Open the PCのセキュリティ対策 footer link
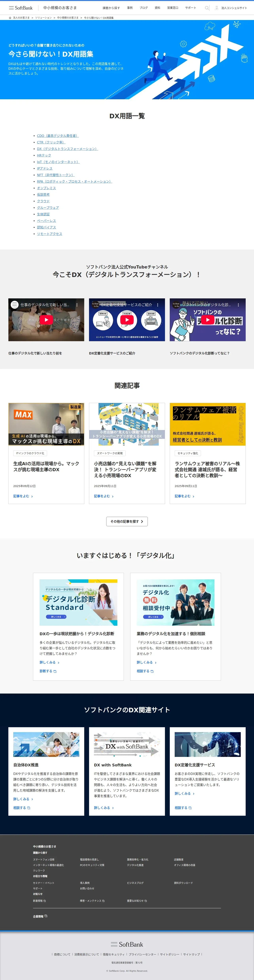This screenshot has height=980, width=254. tap(92, 865)
